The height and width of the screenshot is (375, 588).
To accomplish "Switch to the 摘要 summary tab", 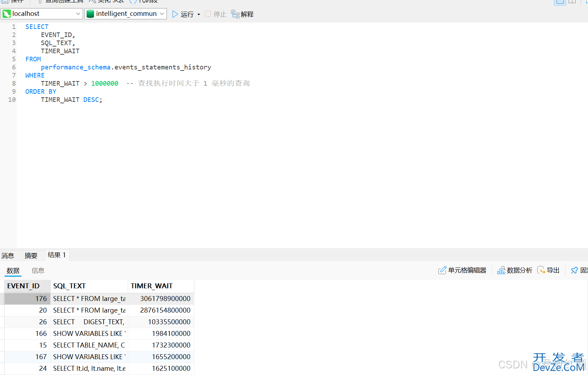I will 31,256.
